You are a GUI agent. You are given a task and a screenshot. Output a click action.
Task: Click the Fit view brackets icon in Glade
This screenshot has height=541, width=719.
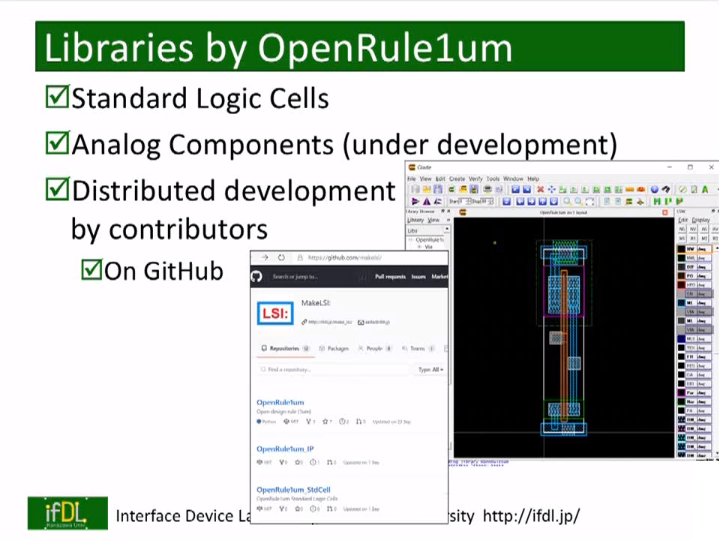[590, 201]
